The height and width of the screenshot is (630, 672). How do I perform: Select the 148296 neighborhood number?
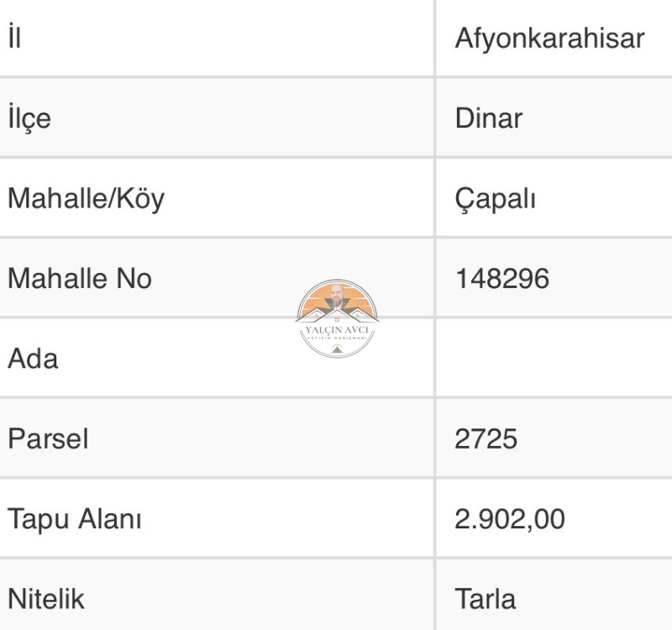click(501, 279)
